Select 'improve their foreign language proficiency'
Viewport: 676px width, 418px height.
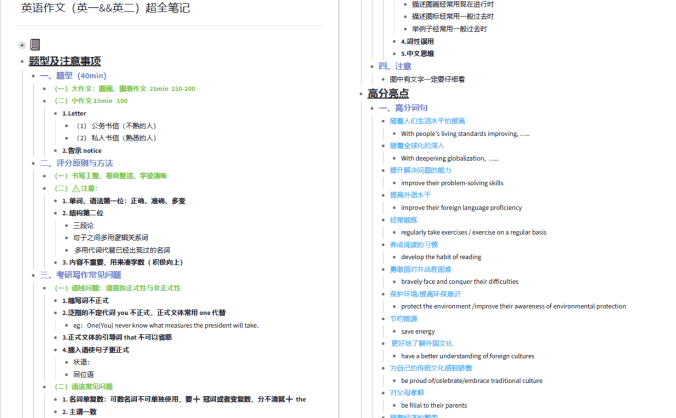coord(461,208)
